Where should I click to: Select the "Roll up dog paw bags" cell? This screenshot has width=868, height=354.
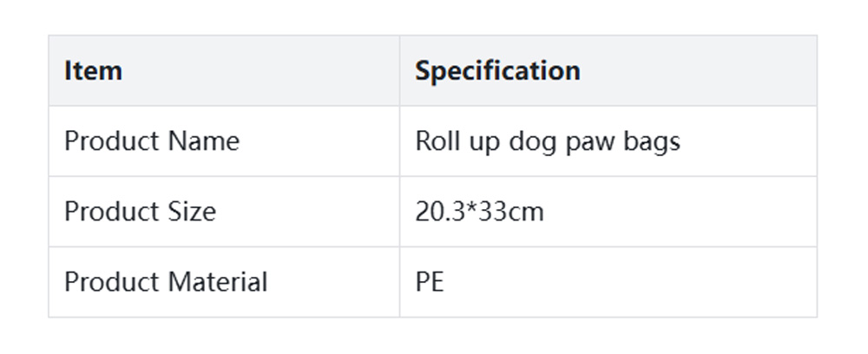point(547,141)
